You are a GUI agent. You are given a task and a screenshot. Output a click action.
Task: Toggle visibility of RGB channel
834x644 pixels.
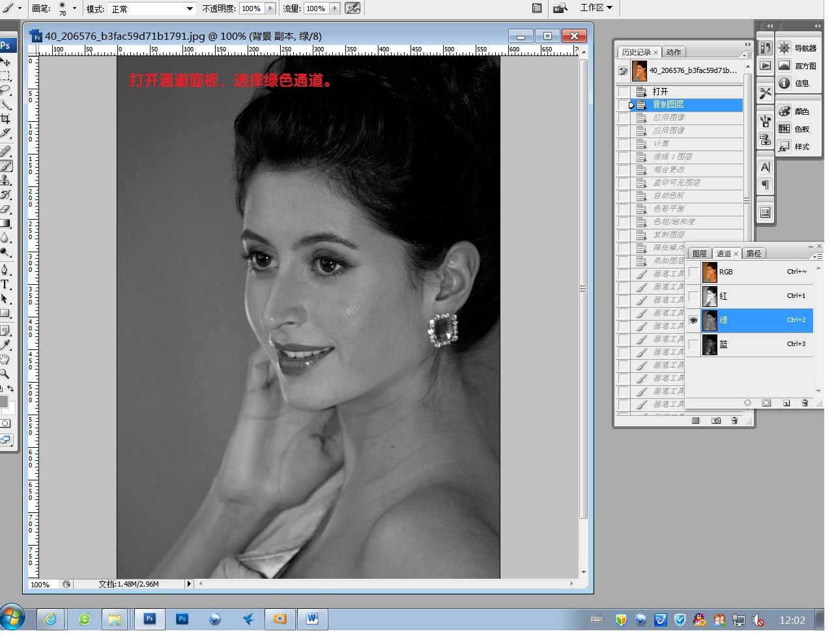coord(693,272)
